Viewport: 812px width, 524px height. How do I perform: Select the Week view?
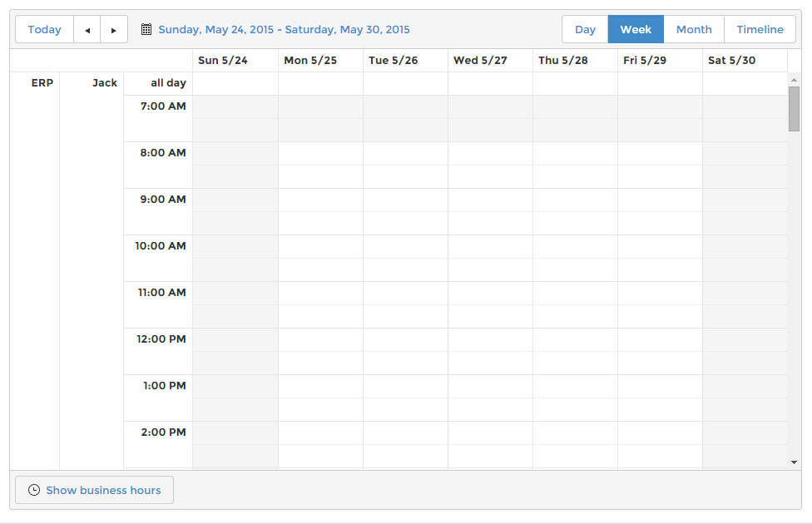pyautogui.click(x=636, y=30)
